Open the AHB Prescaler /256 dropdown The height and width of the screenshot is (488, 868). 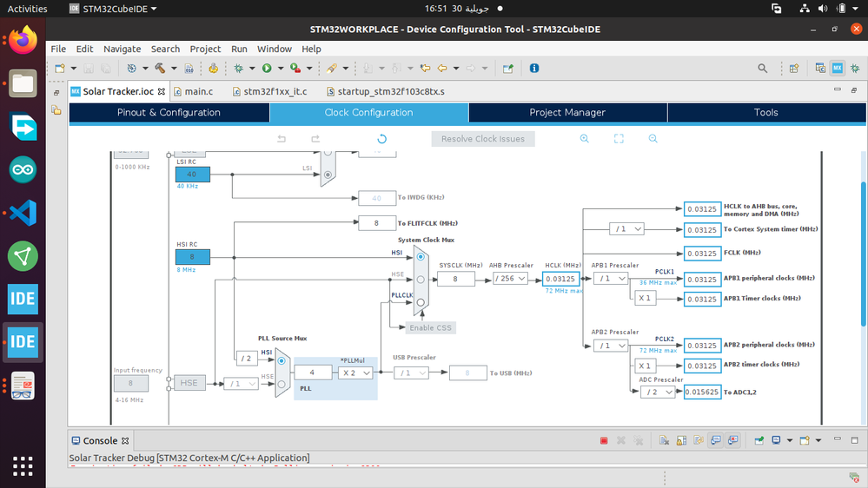(510, 279)
